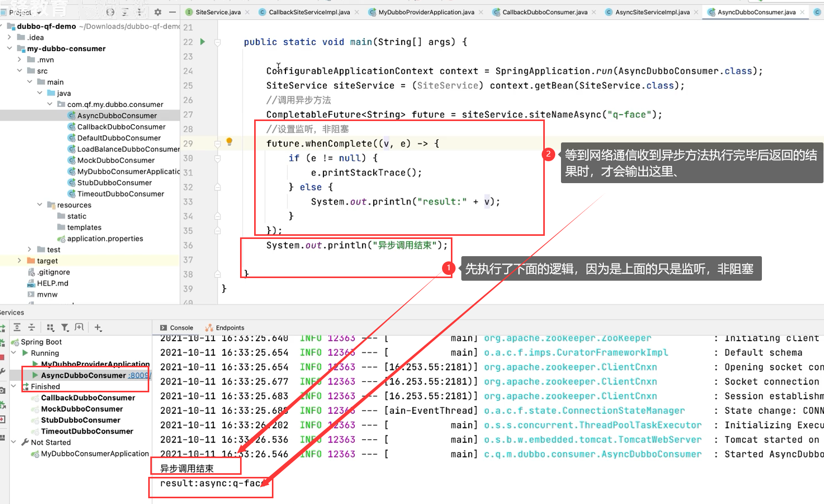Click the yellow lightbulb intention icon on line 29

pos(229,142)
